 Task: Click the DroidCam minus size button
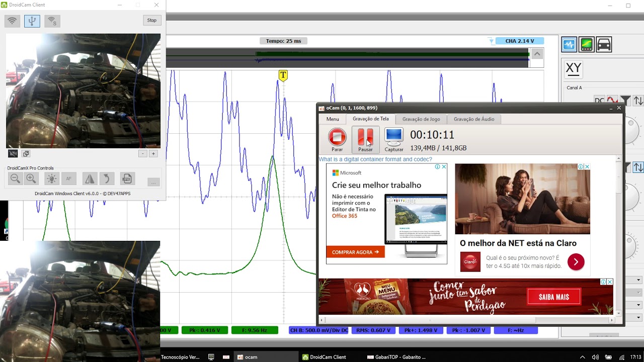tap(143, 153)
